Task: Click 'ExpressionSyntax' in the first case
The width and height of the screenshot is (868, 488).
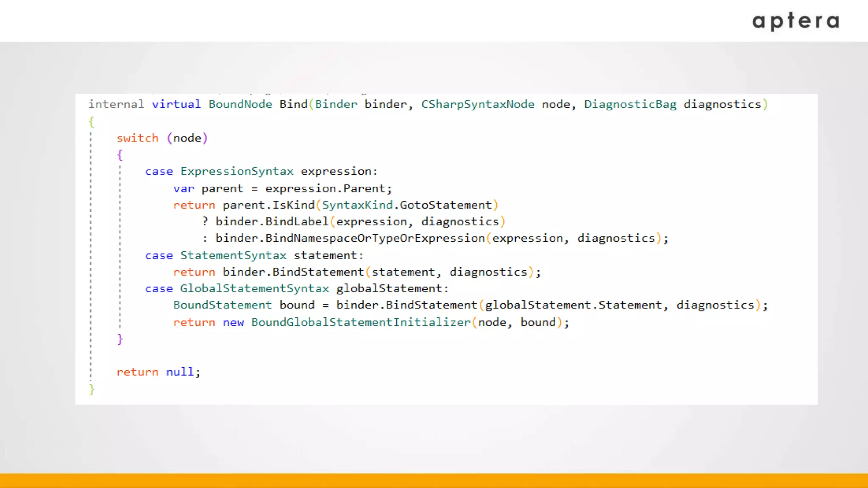Action: coord(236,171)
